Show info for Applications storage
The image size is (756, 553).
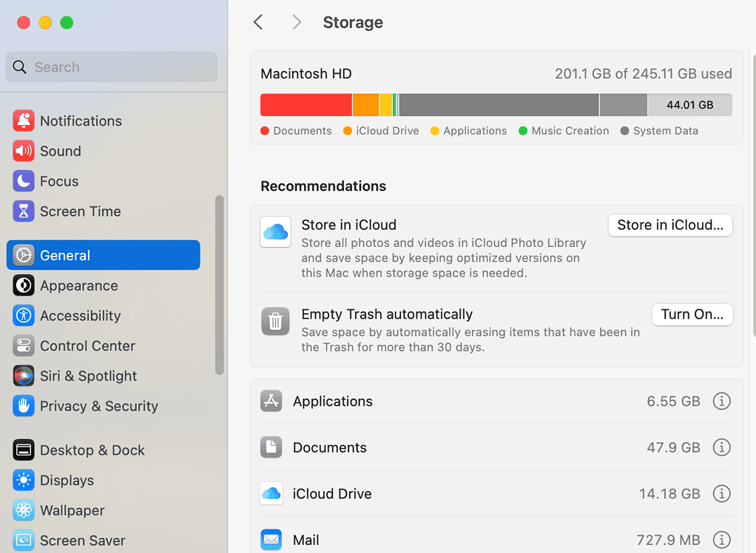point(721,401)
